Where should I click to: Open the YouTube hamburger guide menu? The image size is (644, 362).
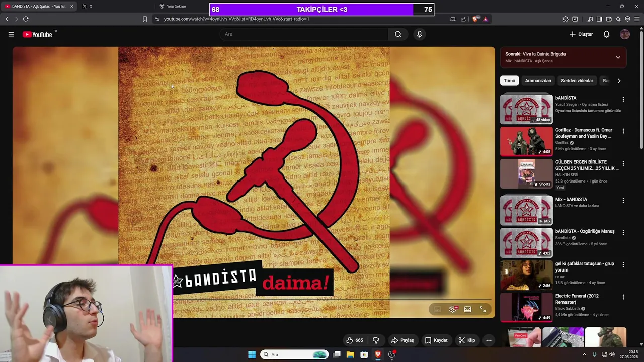(x=11, y=34)
